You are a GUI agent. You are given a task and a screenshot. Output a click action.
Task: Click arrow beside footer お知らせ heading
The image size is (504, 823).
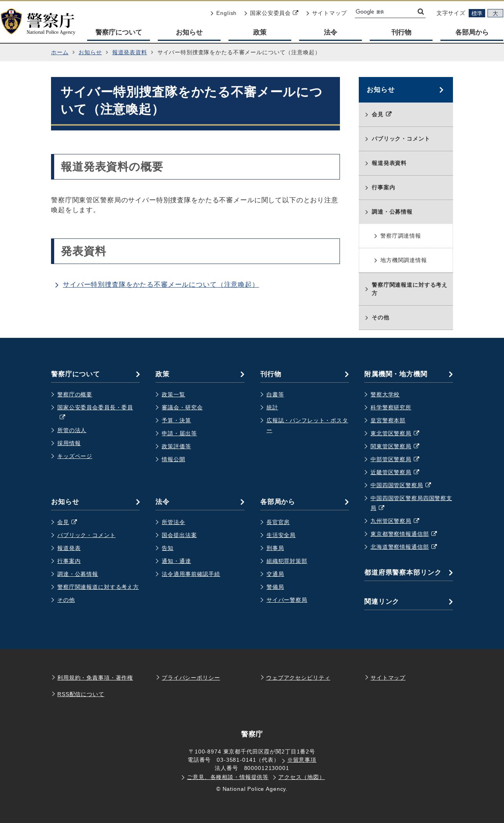click(x=138, y=502)
